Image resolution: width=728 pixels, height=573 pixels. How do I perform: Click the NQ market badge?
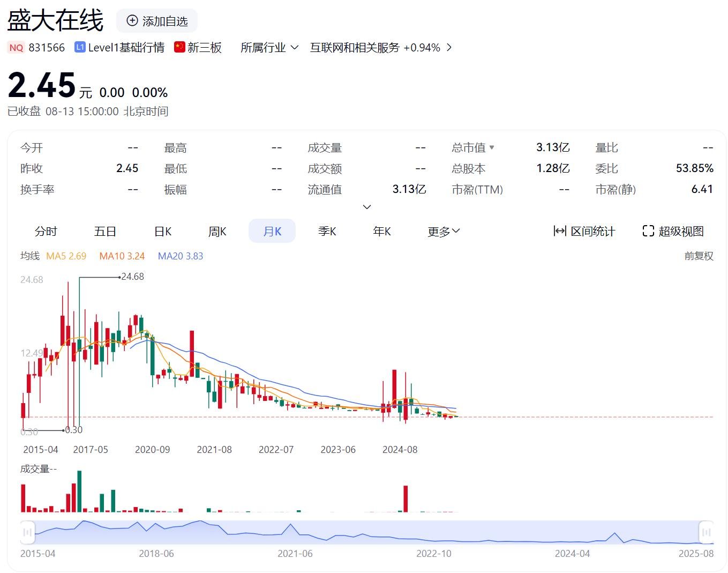(16, 48)
